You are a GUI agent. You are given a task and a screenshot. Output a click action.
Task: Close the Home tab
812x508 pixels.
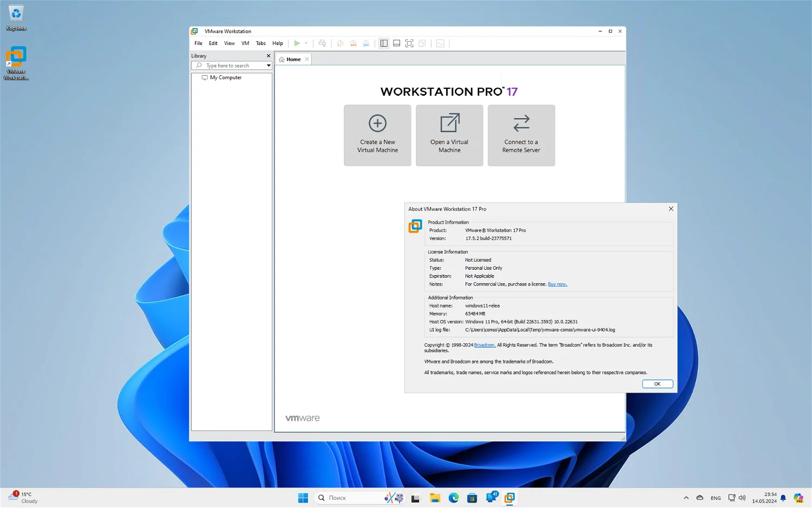pyautogui.click(x=307, y=60)
